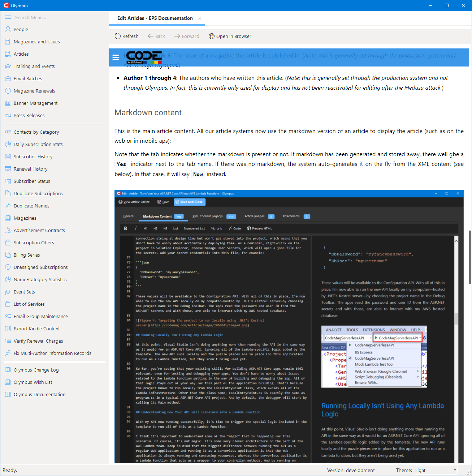472x476 pixels.
Task: Click the Subscriber Status icon
Action: (x=8, y=181)
